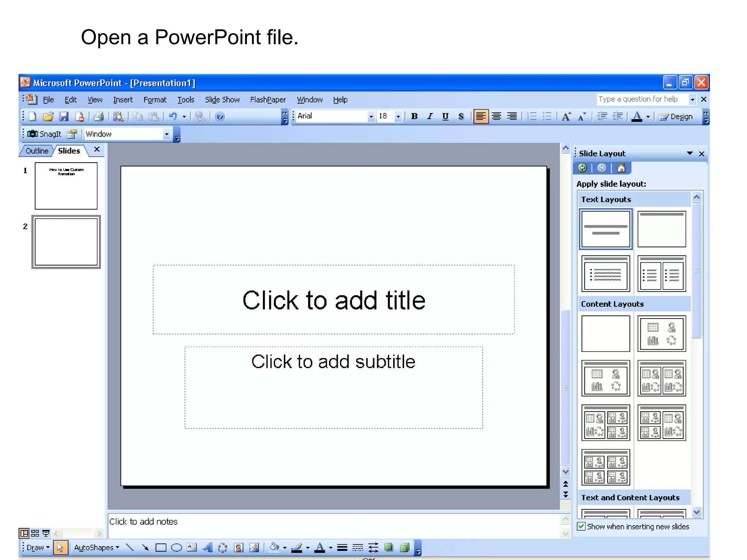This screenshot has height=560, width=747.
Task: Click the Numbered list icon
Action: pyautogui.click(x=532, y=117)
